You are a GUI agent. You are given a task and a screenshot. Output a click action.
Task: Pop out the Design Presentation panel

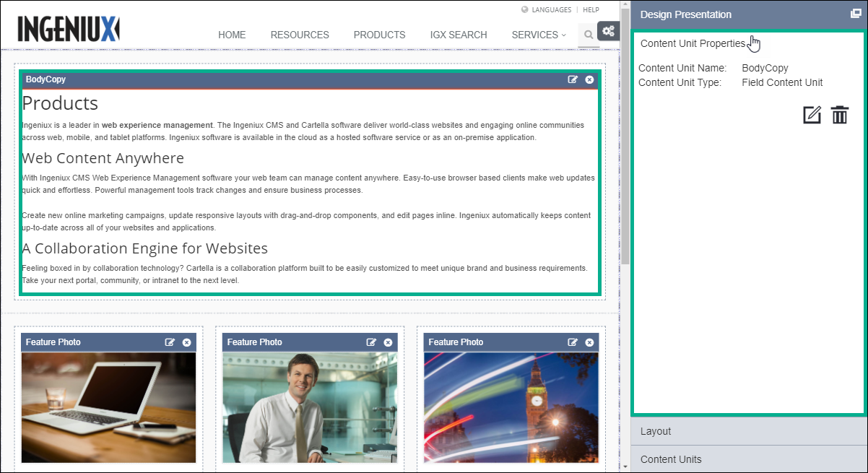pos(856,14)
